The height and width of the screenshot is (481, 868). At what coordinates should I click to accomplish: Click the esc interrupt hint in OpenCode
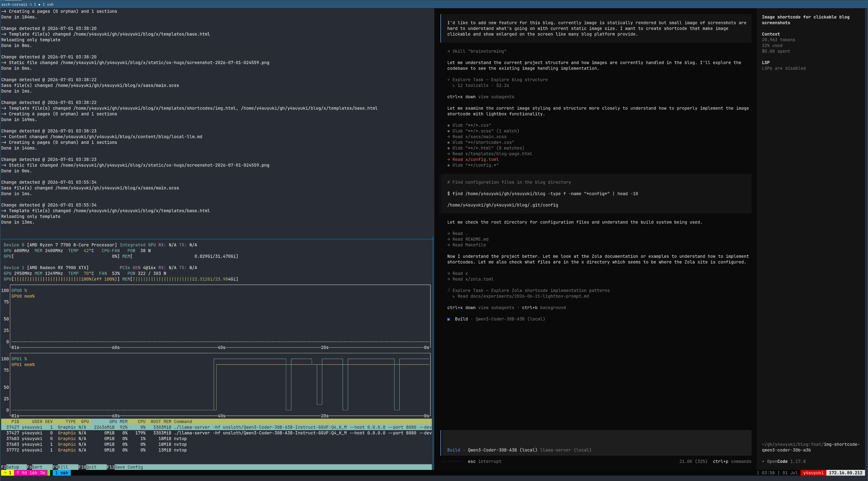click(484, 462)
